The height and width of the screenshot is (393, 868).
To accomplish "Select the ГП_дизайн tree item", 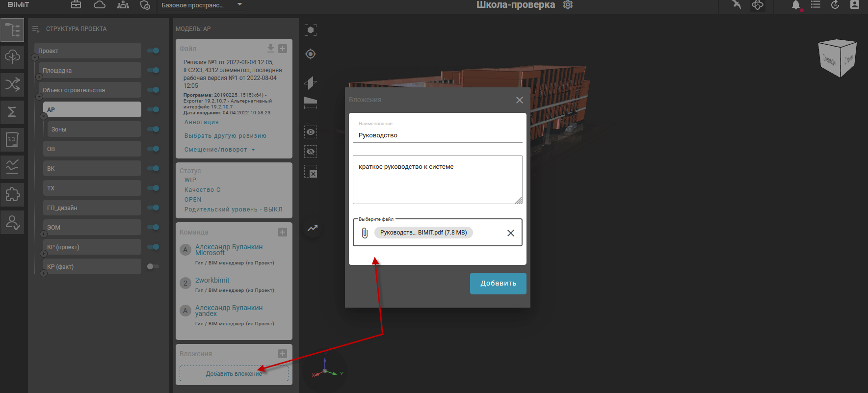I will [x=92, y=208].
